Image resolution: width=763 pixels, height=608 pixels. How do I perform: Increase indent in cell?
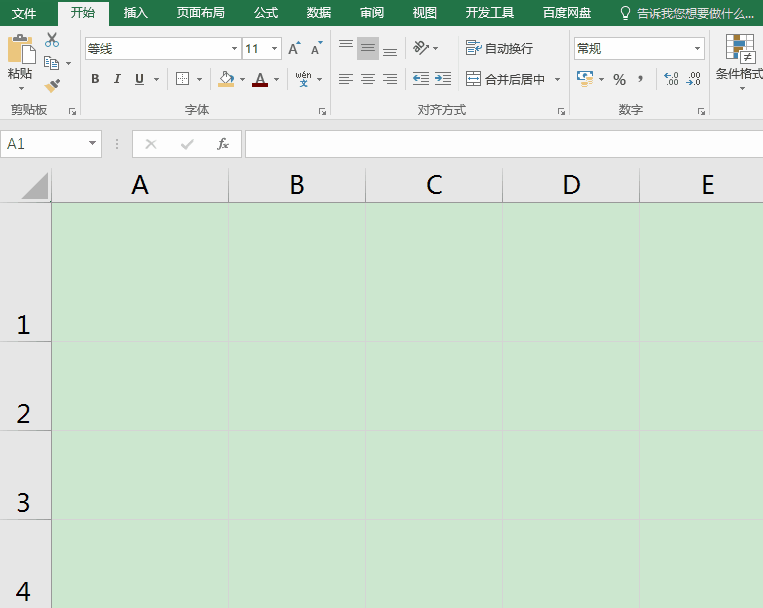coord(443,78)
